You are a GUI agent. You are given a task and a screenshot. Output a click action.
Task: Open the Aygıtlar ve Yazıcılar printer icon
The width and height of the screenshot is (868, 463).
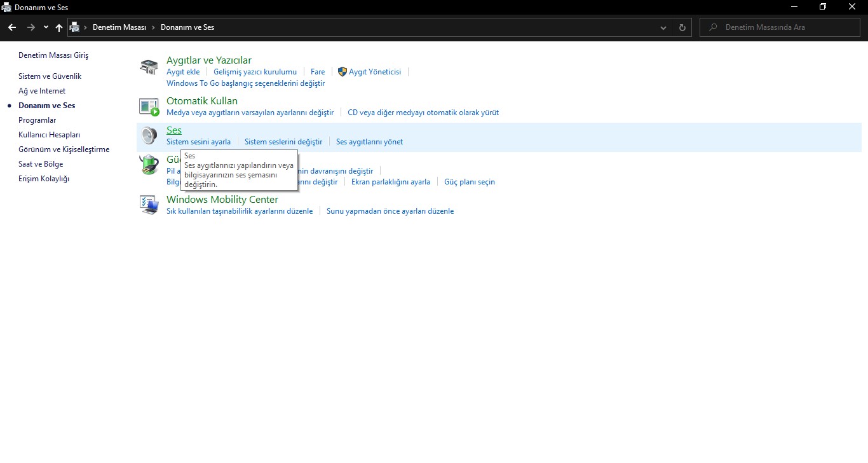pos(149,67)
